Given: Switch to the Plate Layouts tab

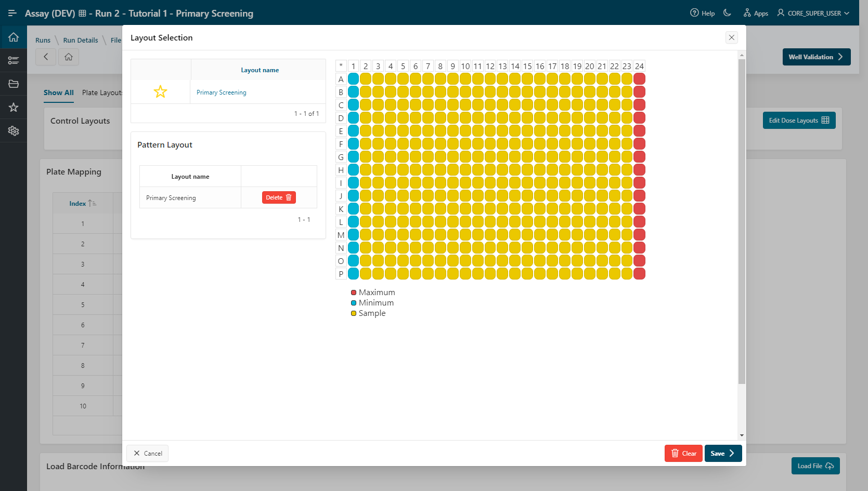Looking at the screenshot, I should pyautogui.click(x=102, y=92).
